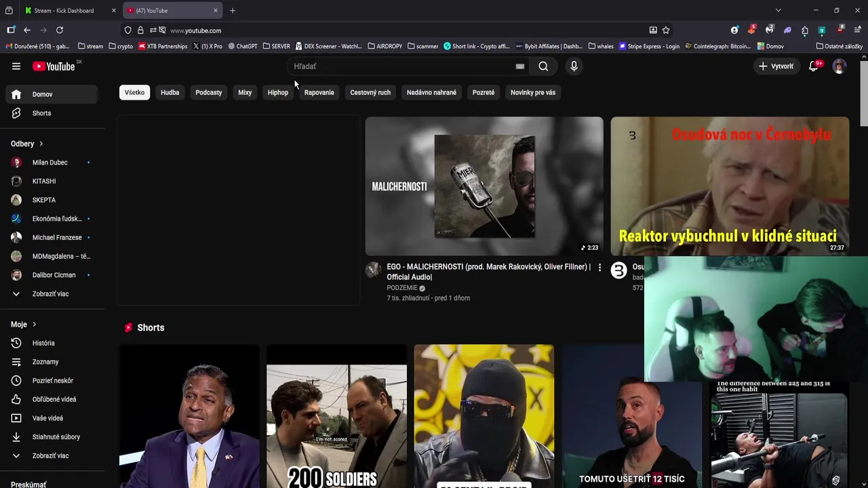The width and height of the screenshot is (868, 488).
Task: Select the Mixy filter chip
Action: (245, 92)
